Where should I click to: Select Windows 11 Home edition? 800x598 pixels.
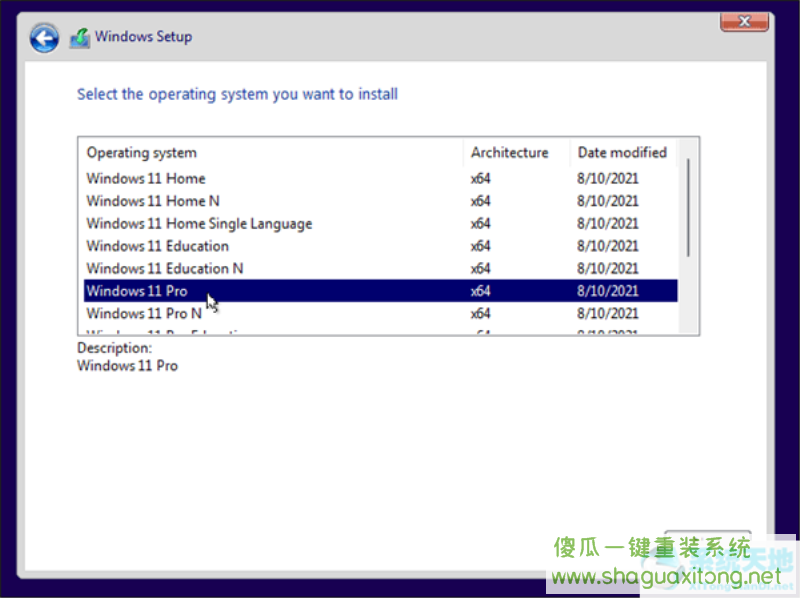click(381, 179)
